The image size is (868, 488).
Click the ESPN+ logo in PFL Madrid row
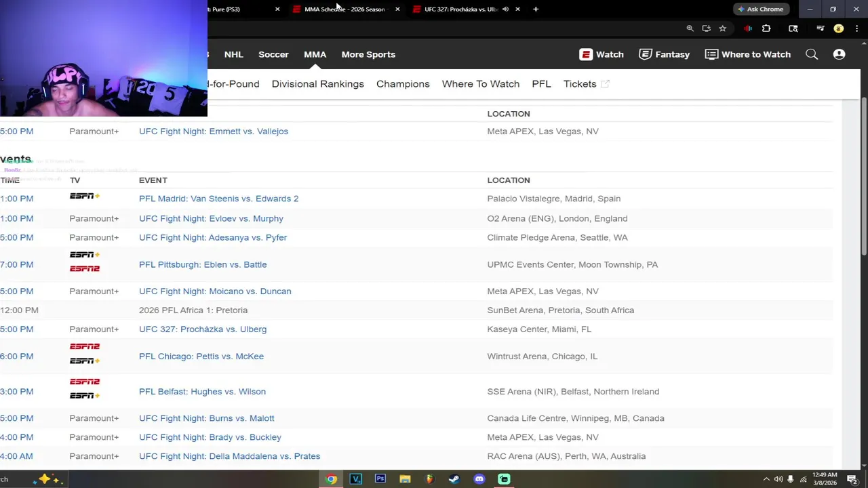tap(85, 196)
